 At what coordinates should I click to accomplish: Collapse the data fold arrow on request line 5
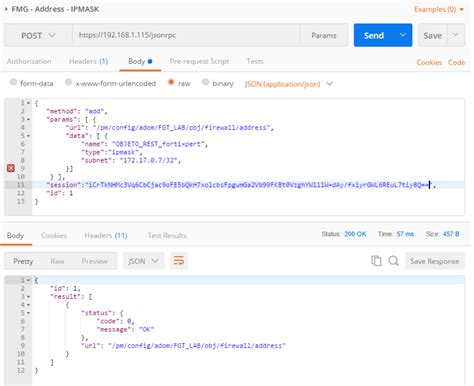pyautogui.click(x=28, y=136)
